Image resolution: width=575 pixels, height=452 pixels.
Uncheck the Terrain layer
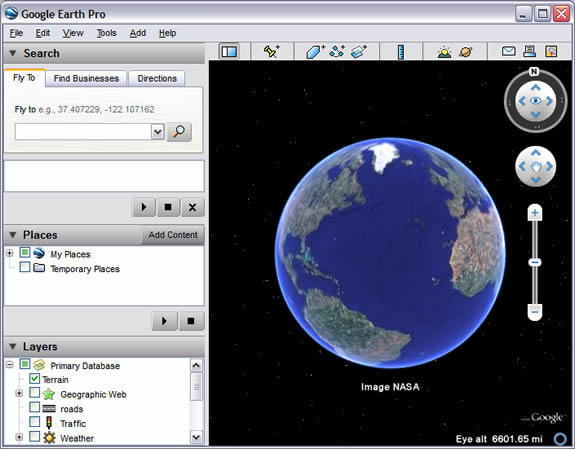[x=34, y=379]
